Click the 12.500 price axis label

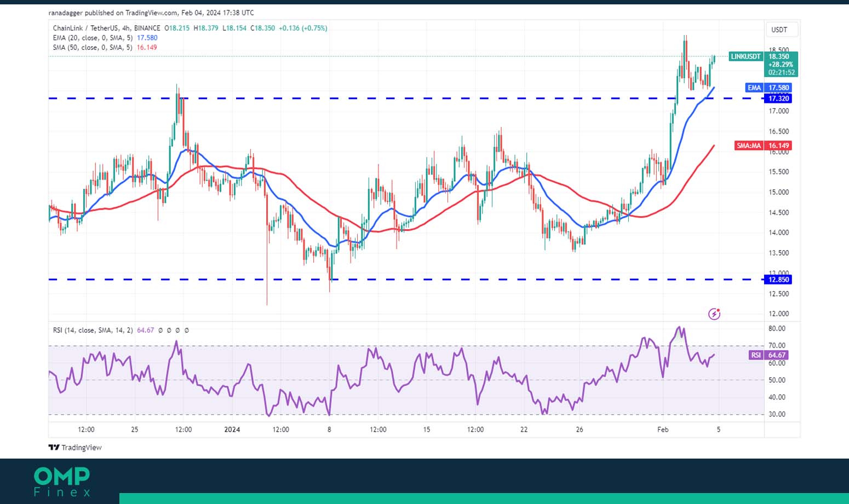point(779,294)
